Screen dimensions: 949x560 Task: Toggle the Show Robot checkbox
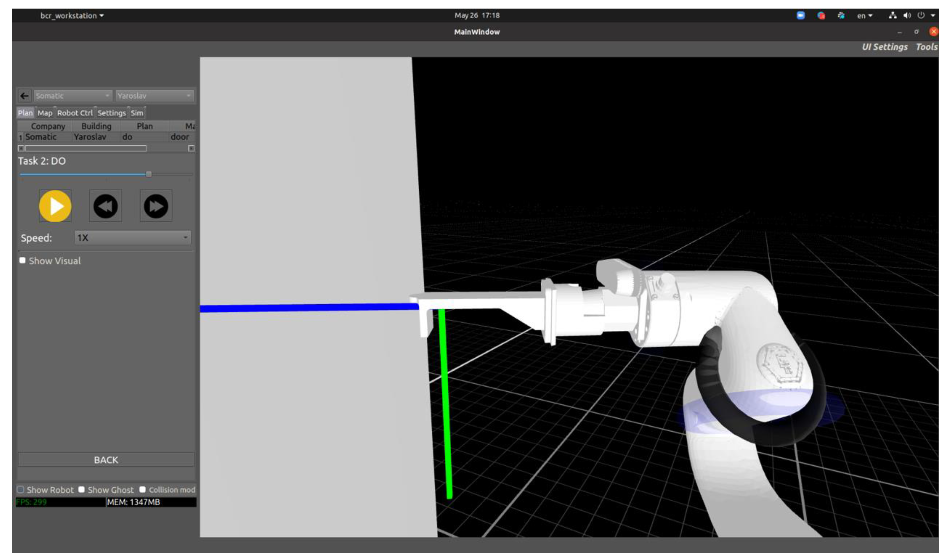(21, 489)
